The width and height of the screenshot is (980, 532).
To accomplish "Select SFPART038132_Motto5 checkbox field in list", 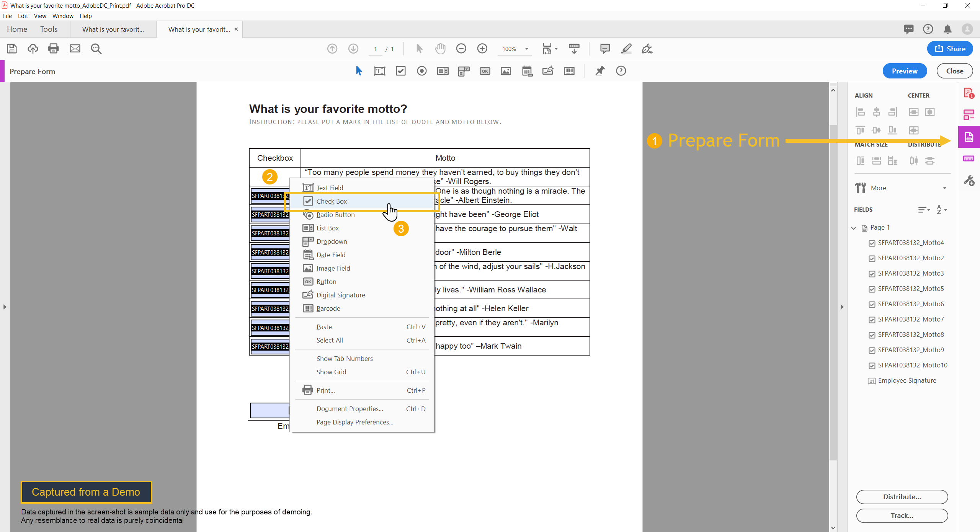I will point(906,289).
